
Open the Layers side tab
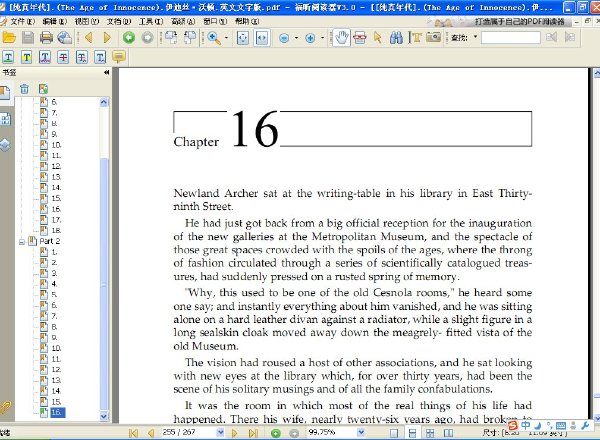pos(5,145)
